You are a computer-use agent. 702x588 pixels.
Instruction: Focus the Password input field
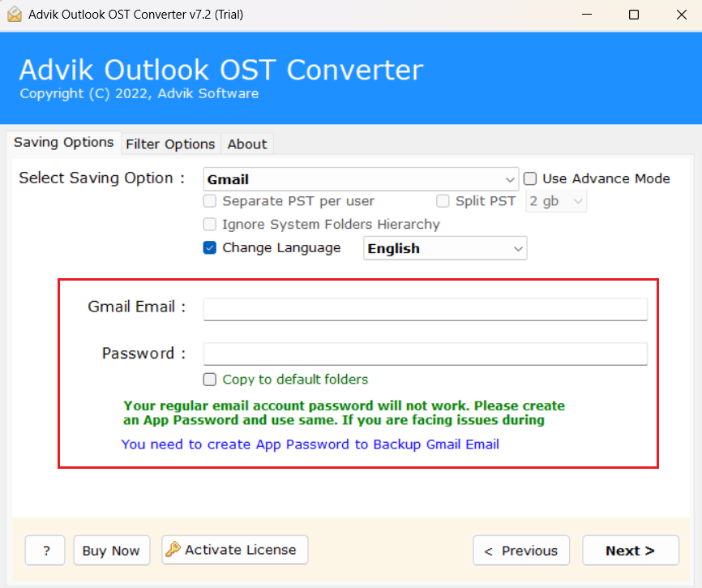[x=426, y=354]
